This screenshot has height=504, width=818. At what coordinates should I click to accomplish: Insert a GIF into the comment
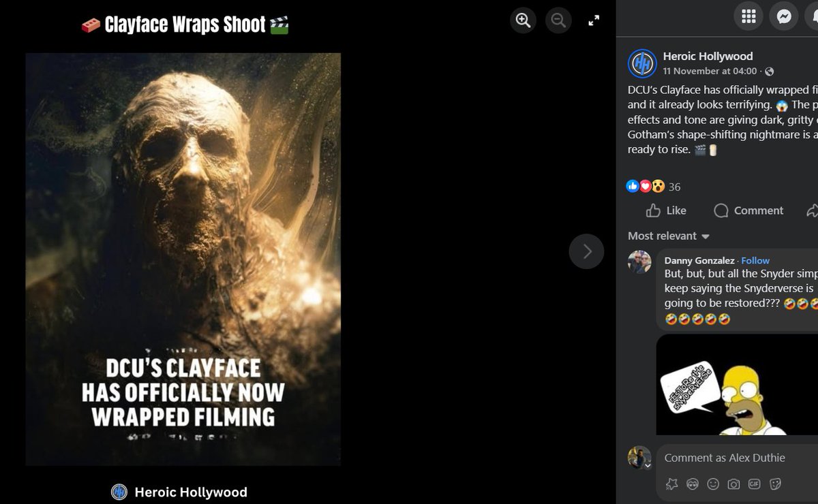pos(754,484)
